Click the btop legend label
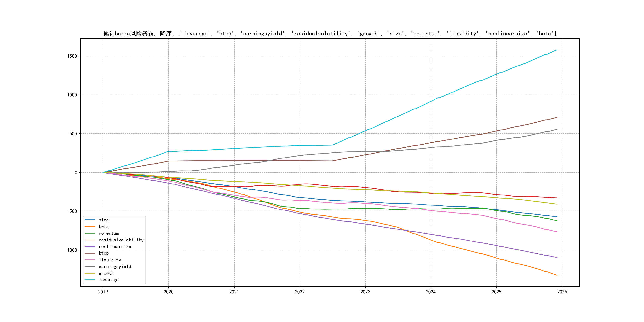644x322 pixels. (104, 253)
